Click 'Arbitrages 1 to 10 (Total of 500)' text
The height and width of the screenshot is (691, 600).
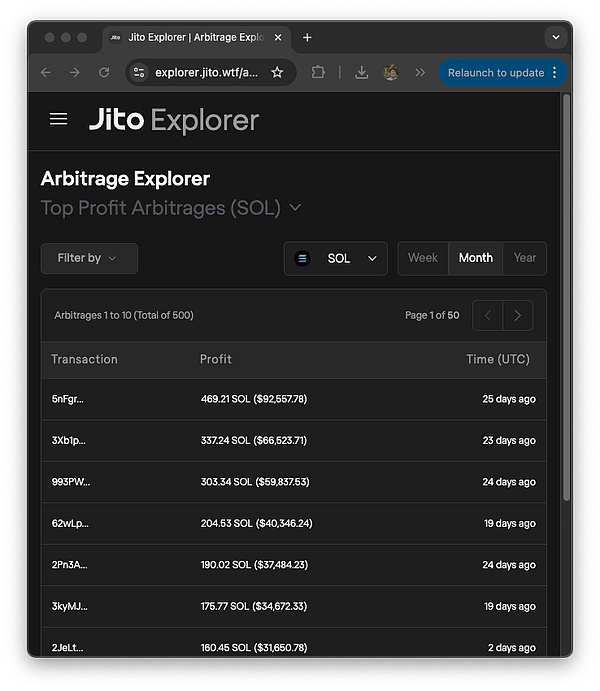pos(124,316)
